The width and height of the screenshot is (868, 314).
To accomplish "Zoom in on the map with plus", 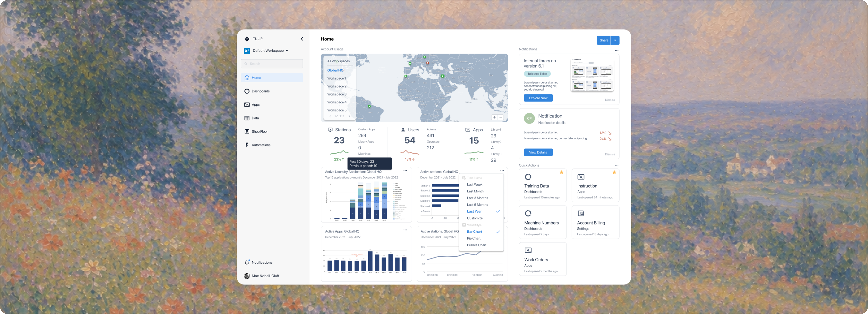I will [x=494, y=117].
